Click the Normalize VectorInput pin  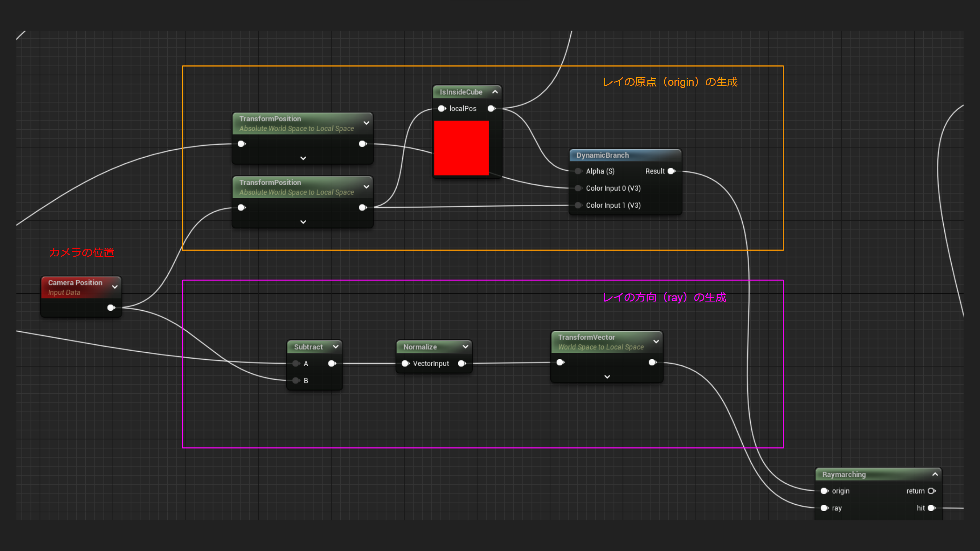pos(405,364)
